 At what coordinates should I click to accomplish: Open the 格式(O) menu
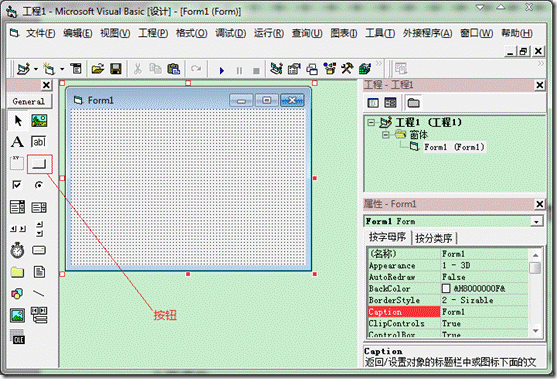tap(191, 33)
